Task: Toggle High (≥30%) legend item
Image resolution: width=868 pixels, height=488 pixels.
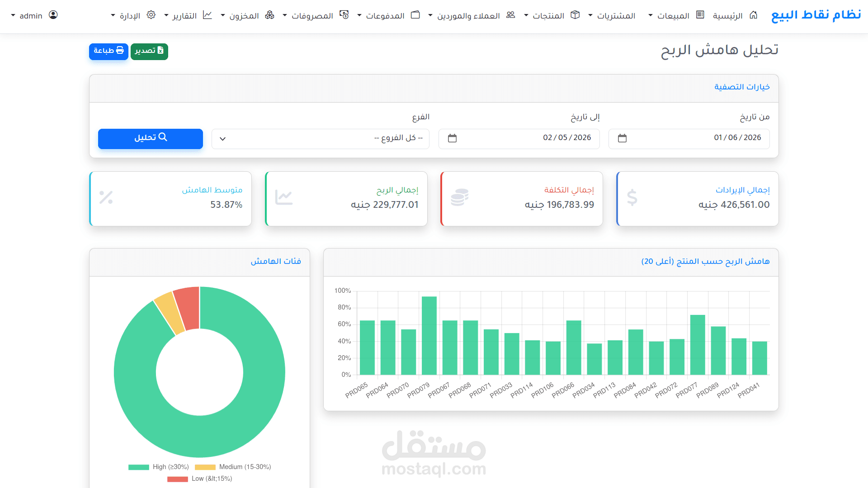Action: click(x=158, y=467)
